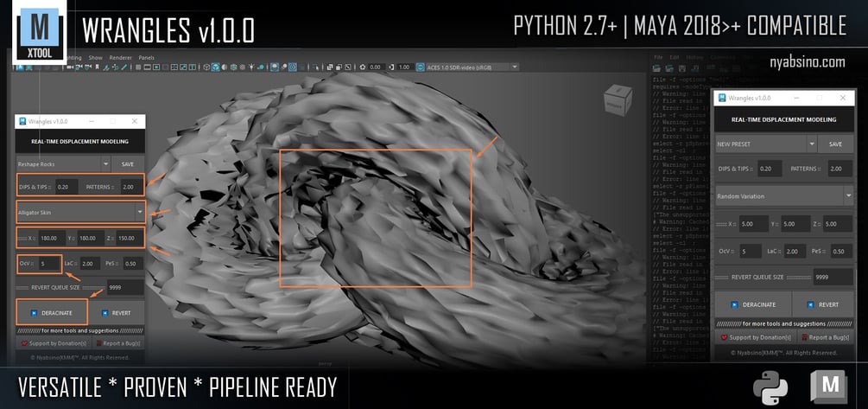
Task: Click the ViewCube in the viewport corner
Action: coord(618,99)
